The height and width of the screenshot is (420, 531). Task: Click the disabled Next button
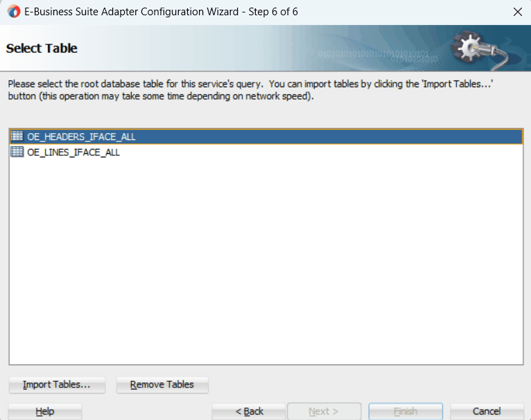(324, 411)
